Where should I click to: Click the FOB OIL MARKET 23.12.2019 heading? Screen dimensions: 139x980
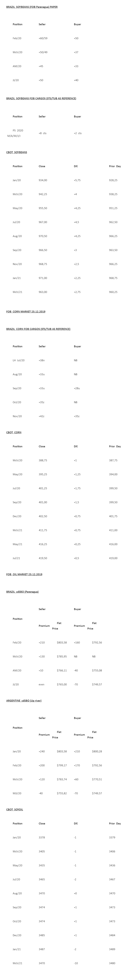click(x=24, y=574)
